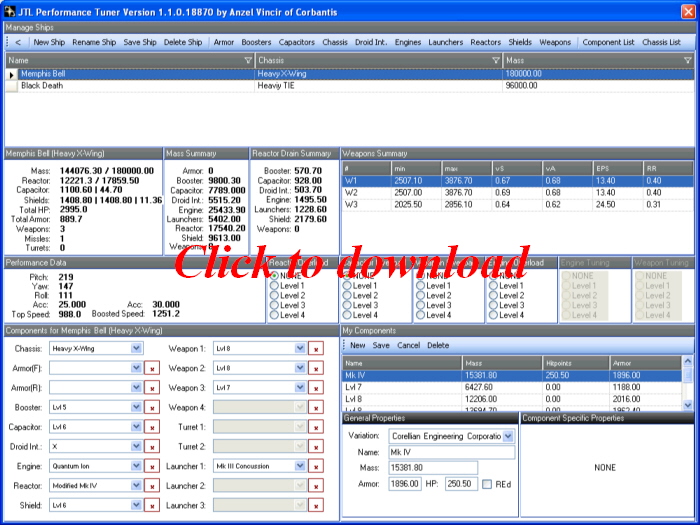The width and height of the screenshot is (700, 525).
Task: Clear the Droid Int. component red X
Action: tap(152, 447)
